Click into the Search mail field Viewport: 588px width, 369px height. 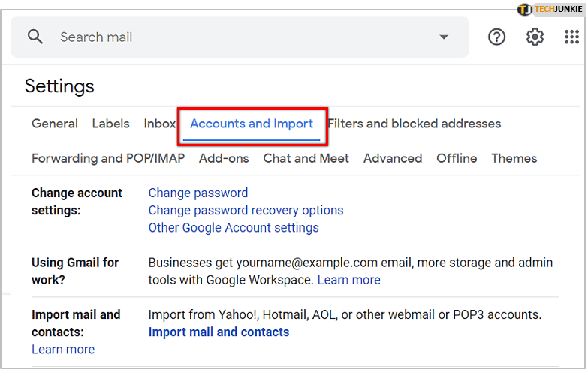(x=225, y=37)
